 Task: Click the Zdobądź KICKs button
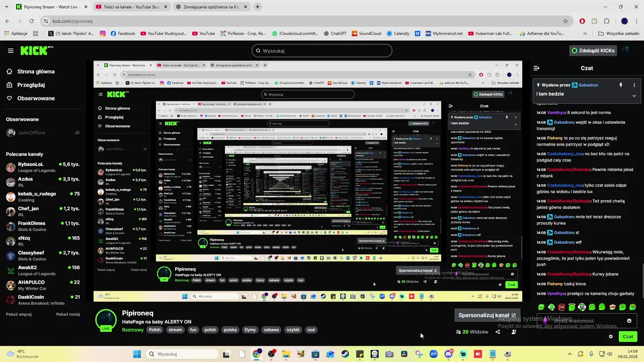[x=593, y=50]
